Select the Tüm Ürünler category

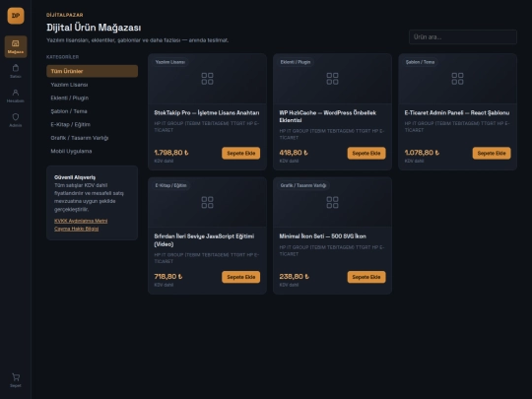point(92,71)
